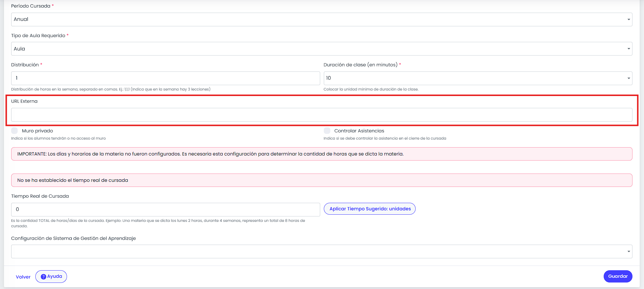
Task: Click the 'No se ha establecido el tiempo real' alert
Action: [322, 180]
